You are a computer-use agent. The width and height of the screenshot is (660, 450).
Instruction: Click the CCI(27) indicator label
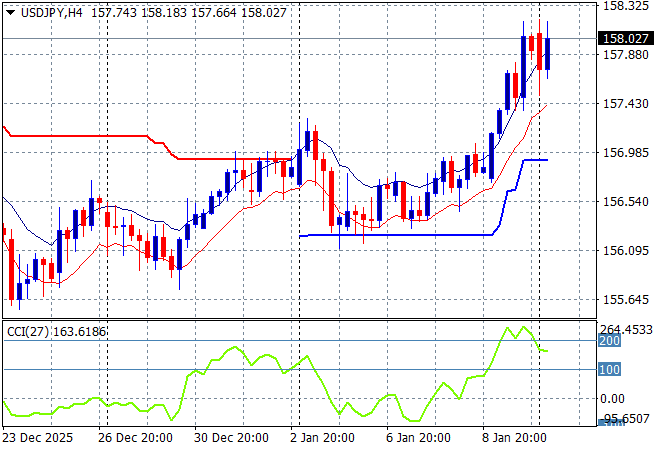(x=56, y=331)
